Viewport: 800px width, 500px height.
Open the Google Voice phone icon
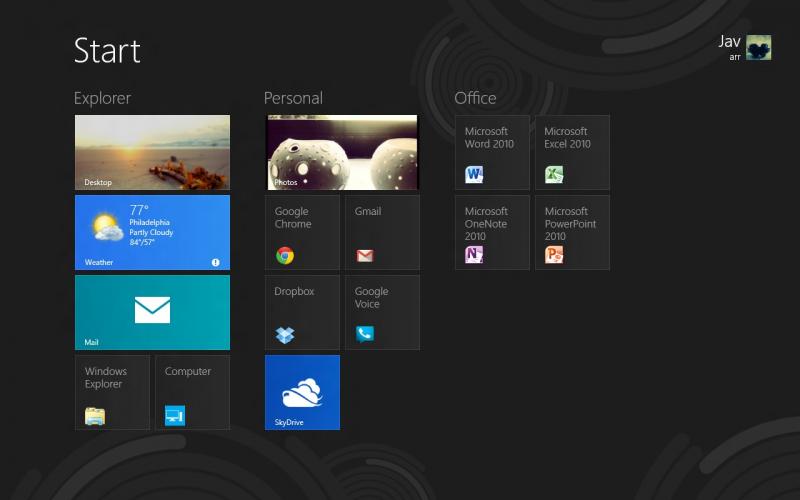[x=365, y=334]
